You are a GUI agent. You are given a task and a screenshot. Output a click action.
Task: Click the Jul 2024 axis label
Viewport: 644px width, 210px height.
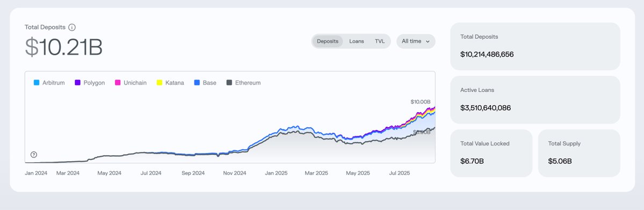(x=151, y=173)
